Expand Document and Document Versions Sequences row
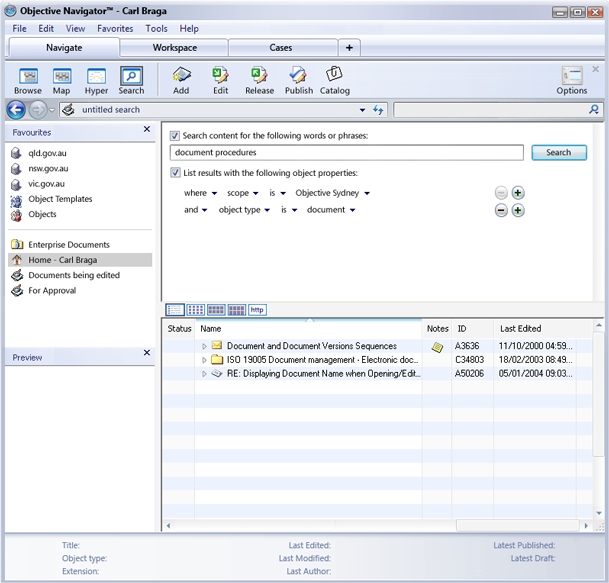Viewport: 609px width, 583px height. click(x=204, y=346)
